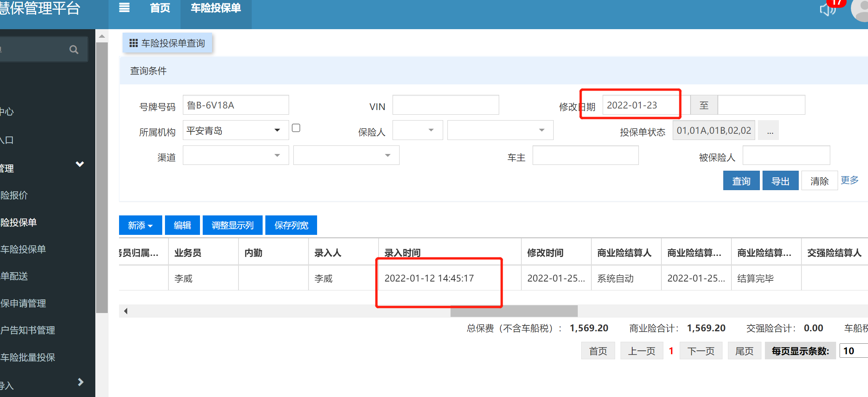Collapse the 管理 sidebar section chevron

click(x=80, y=164)
